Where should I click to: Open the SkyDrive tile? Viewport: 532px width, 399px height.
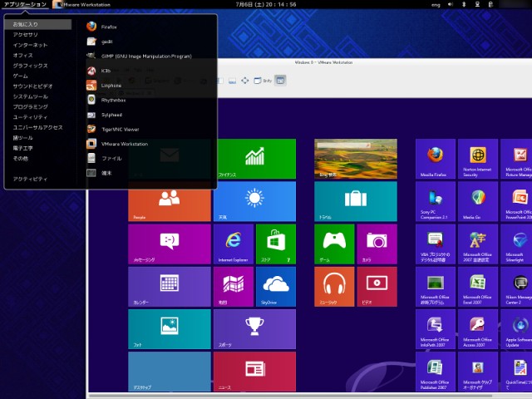276,286
